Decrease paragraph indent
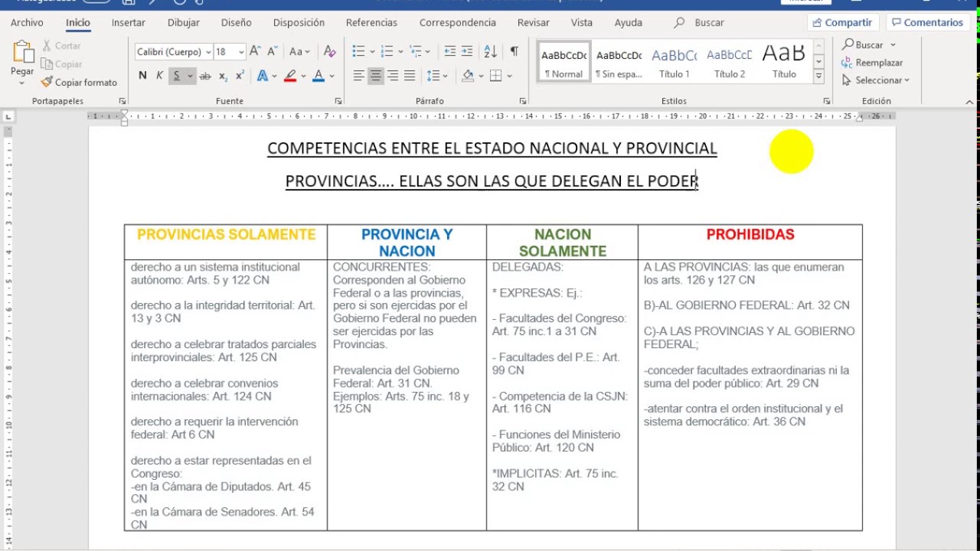This screenshot has height=551, width=980. pyautogui.click(x=450, y=51)
